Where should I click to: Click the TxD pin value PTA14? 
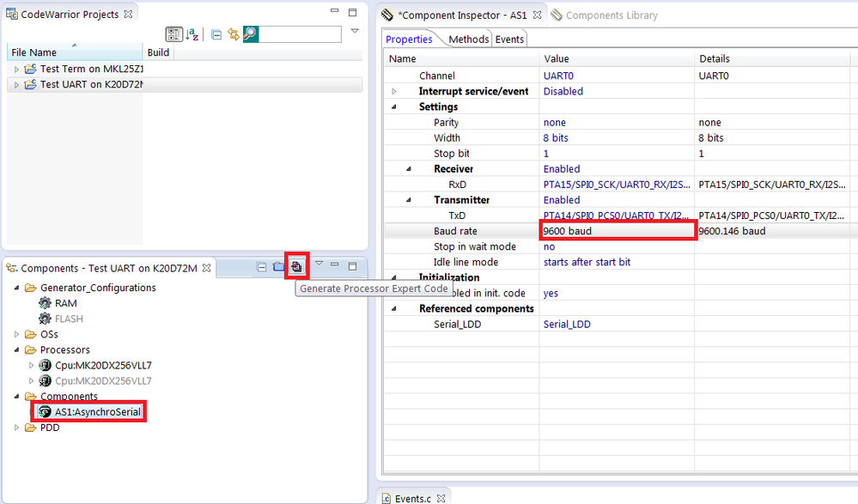coord(616,216)
